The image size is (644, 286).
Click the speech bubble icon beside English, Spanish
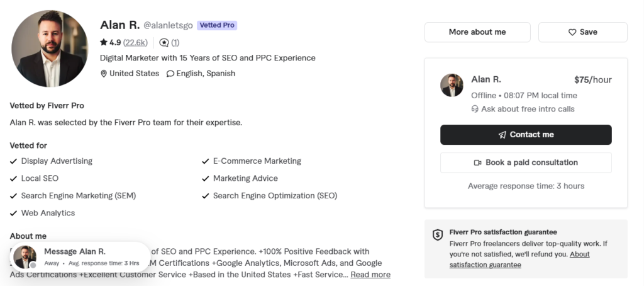coord(170,74)
